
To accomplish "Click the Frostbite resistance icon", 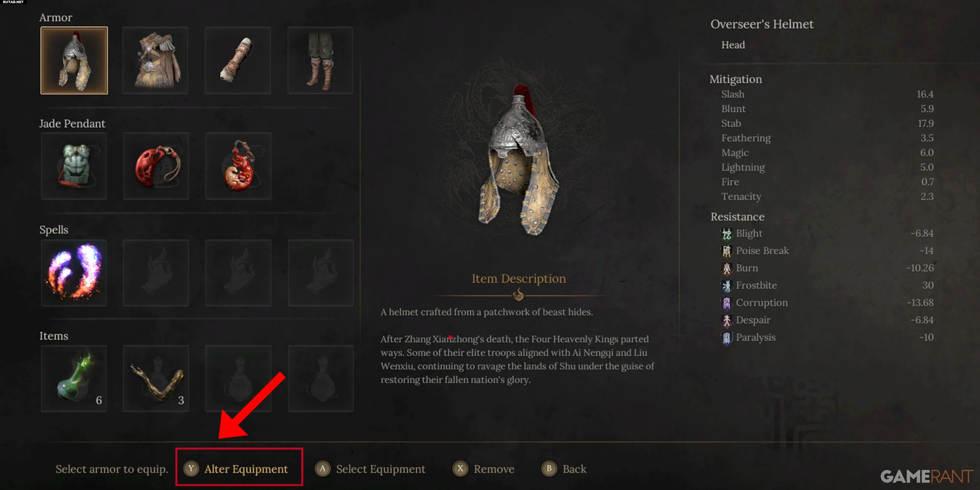I will 727,286.
